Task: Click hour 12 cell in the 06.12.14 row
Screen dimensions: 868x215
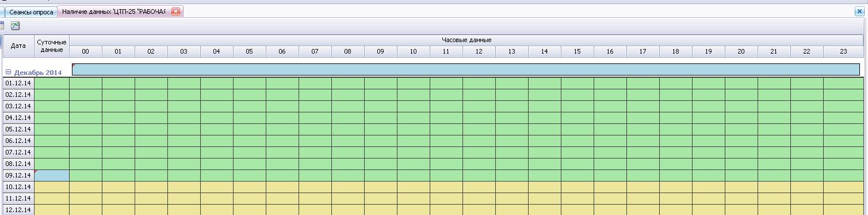Action: [479, 141]
